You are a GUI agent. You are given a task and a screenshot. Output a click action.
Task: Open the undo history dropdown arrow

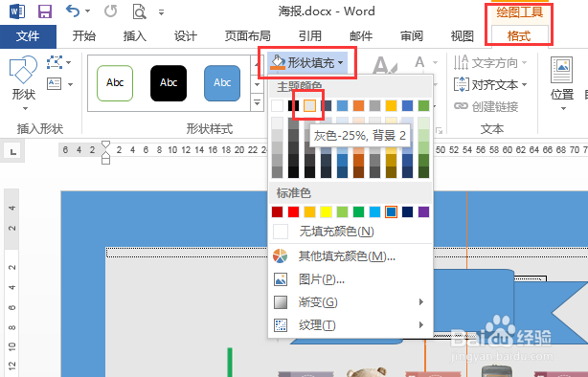pos(88,11)
